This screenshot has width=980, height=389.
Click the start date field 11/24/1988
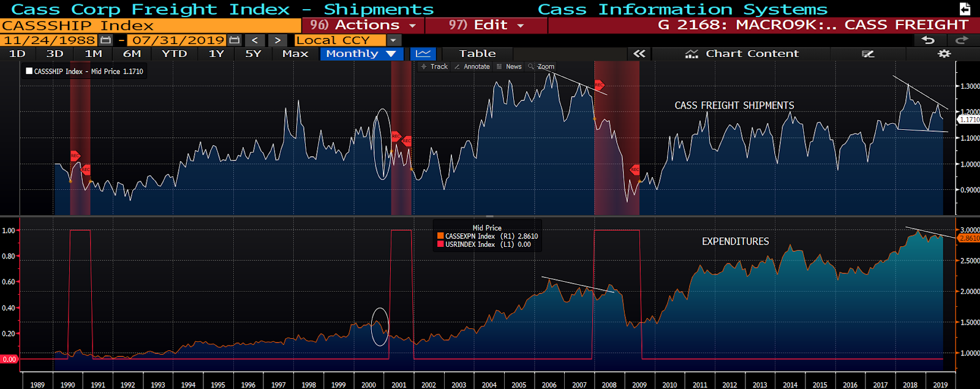[50, 40]
